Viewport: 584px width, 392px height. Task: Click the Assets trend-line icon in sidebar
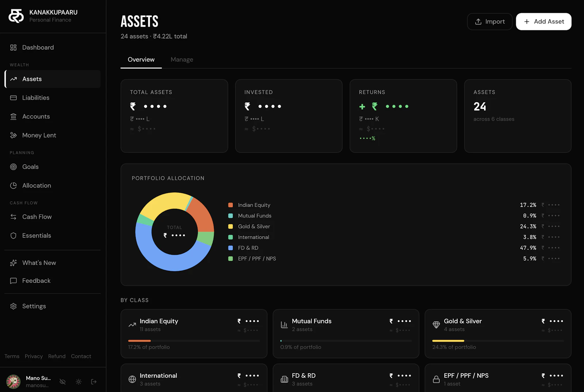(x=14, y=79)
